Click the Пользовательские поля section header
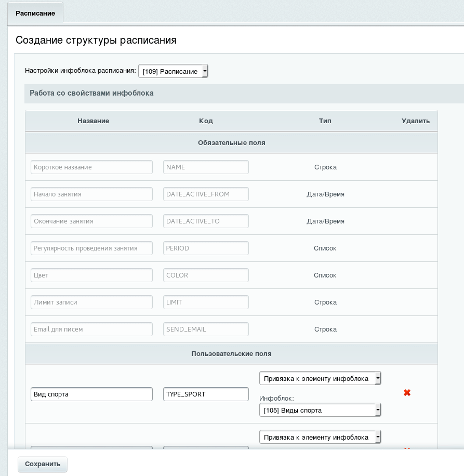The image size is (464, 476). (231, 354)
